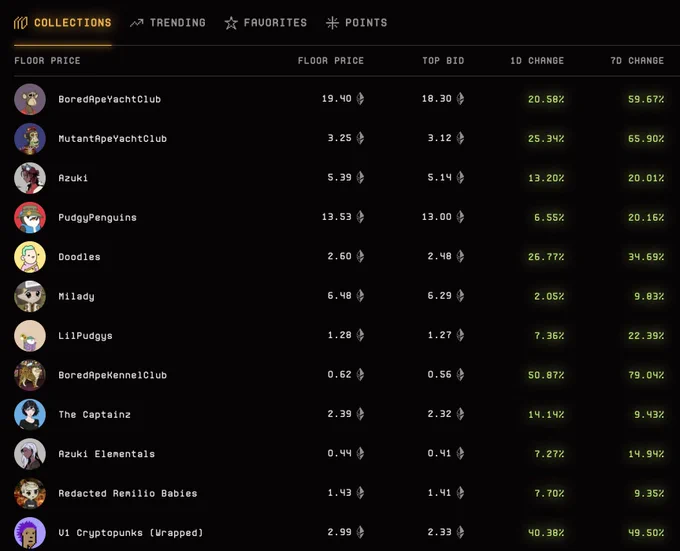
Task: Select the 40.38% 1D change value
Action: 546,533
